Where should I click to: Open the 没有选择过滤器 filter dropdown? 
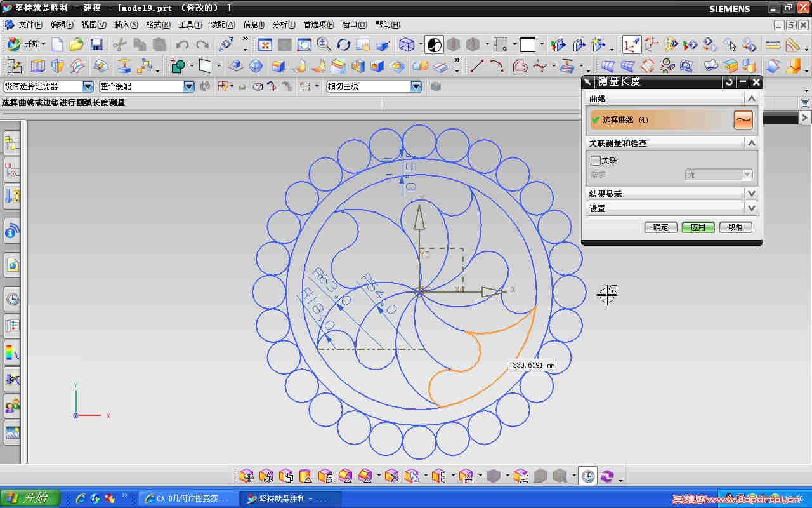pos(88,86)
